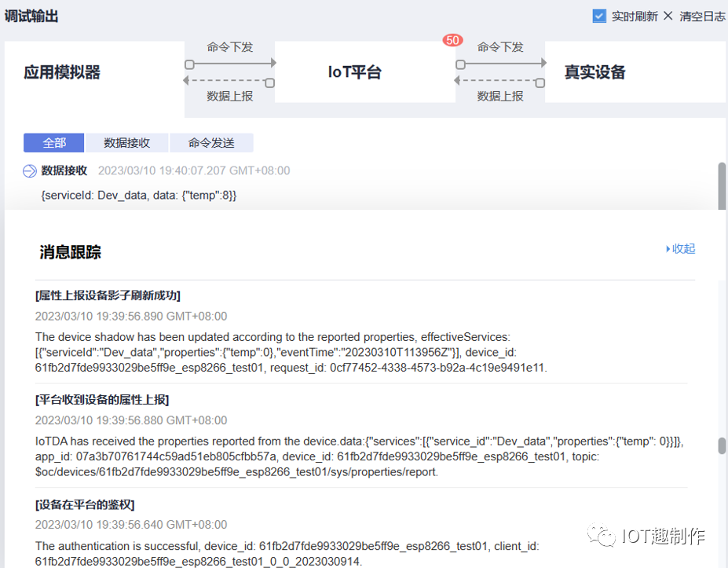Switch to the 数据接收 tab
This screenshot has height=568, width=728.
126,143
